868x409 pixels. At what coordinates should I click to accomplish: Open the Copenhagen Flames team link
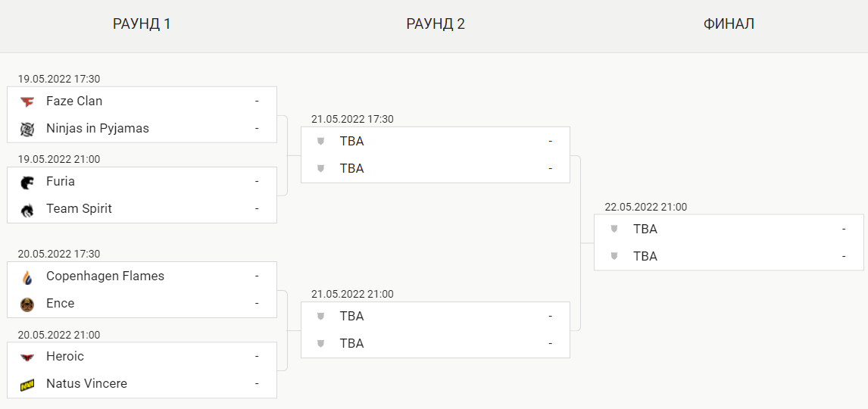pyautogui.click(x=105, y=276)
